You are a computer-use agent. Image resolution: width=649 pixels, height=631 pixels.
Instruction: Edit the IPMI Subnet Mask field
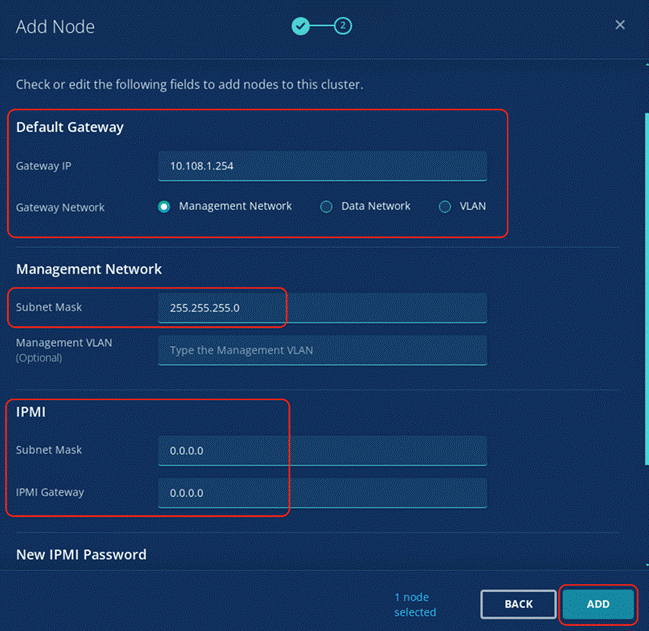point(322,451)
